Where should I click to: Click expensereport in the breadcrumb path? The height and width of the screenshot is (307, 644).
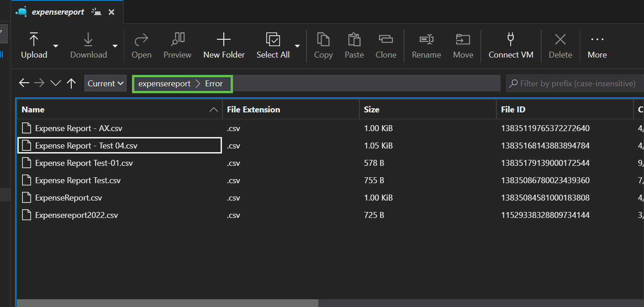click(x=164, y=84)
